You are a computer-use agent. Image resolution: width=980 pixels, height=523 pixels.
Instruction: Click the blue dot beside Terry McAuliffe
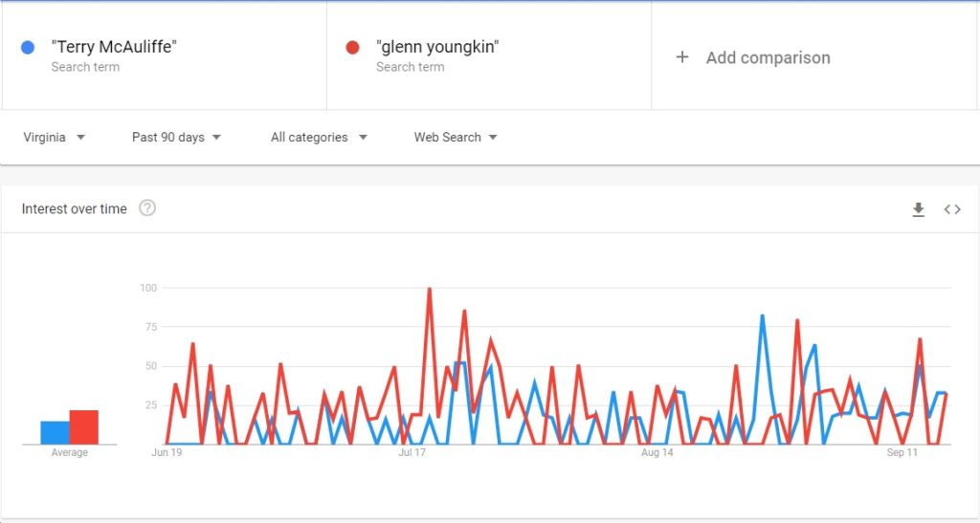[x=28, y=48]
